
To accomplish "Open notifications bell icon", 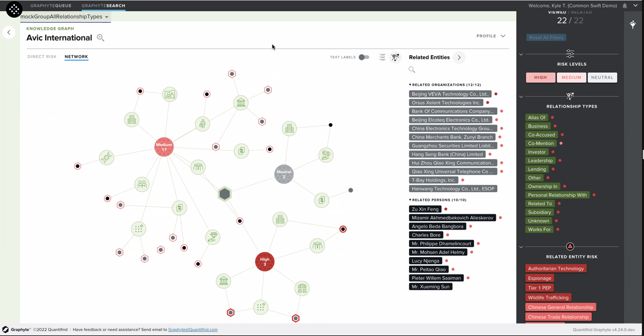I will (625, 6).
